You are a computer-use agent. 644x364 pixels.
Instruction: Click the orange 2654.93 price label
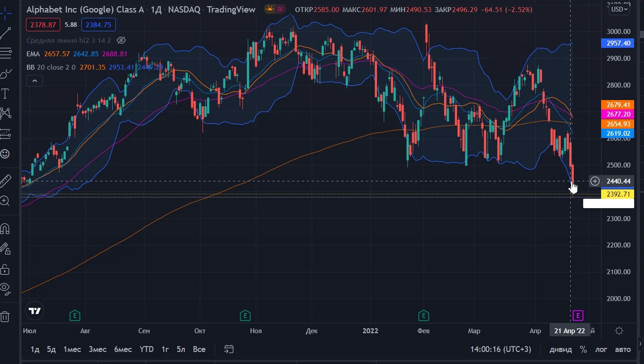[619, 124]
